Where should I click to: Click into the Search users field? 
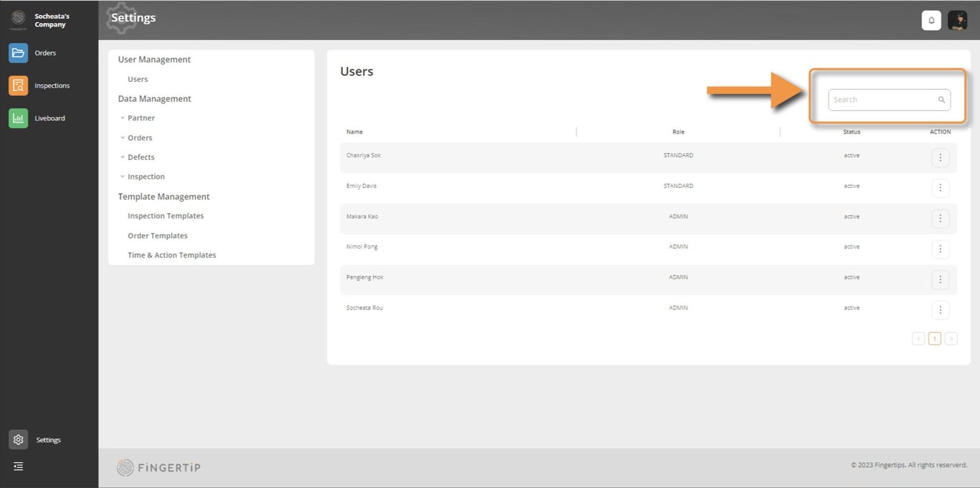click(x=890, y=100)
